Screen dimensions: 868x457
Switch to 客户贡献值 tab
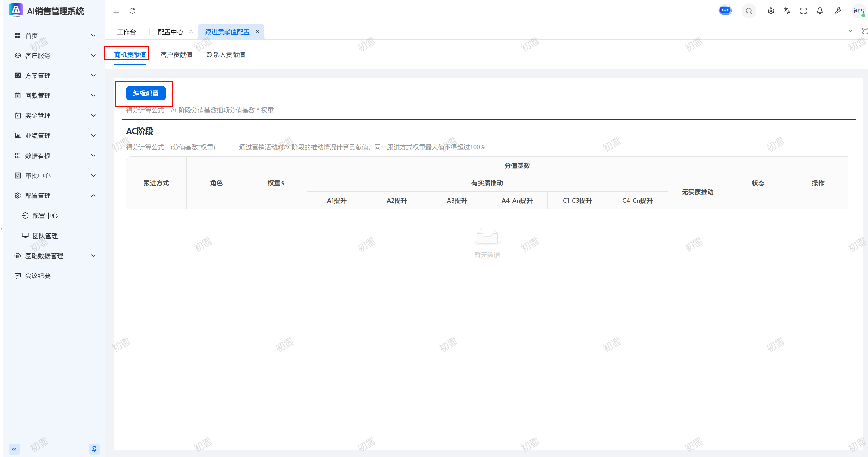click(x=176, y=55)
